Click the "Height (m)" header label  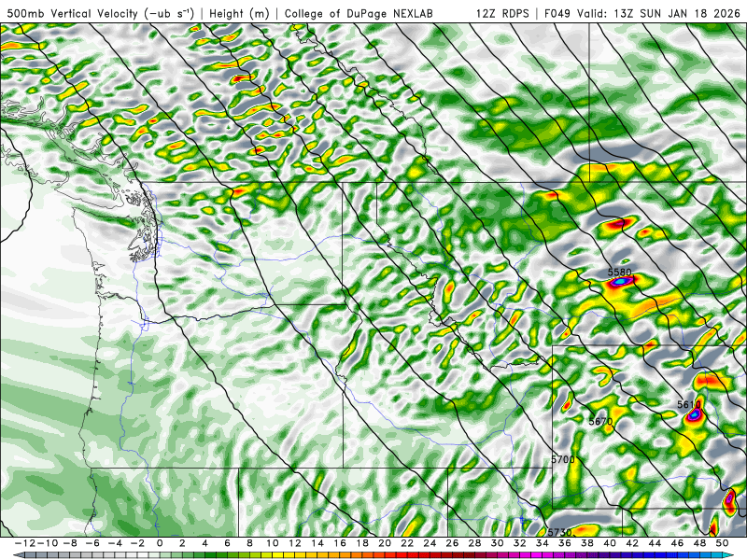[239, 13]
